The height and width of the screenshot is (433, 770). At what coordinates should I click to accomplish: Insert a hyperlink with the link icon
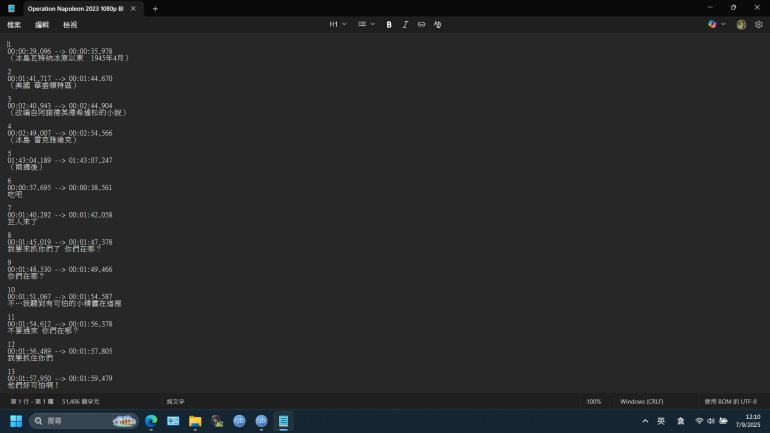click(x=421, y=24)
